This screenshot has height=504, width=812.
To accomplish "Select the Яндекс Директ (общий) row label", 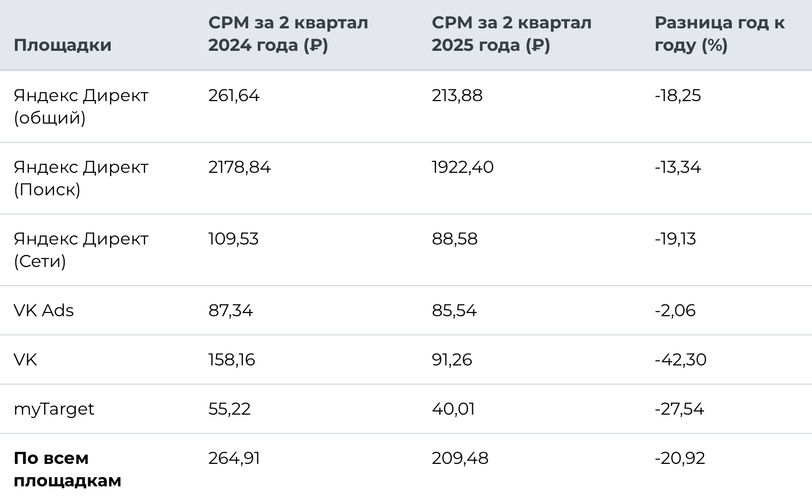I will tap(81, 106).
